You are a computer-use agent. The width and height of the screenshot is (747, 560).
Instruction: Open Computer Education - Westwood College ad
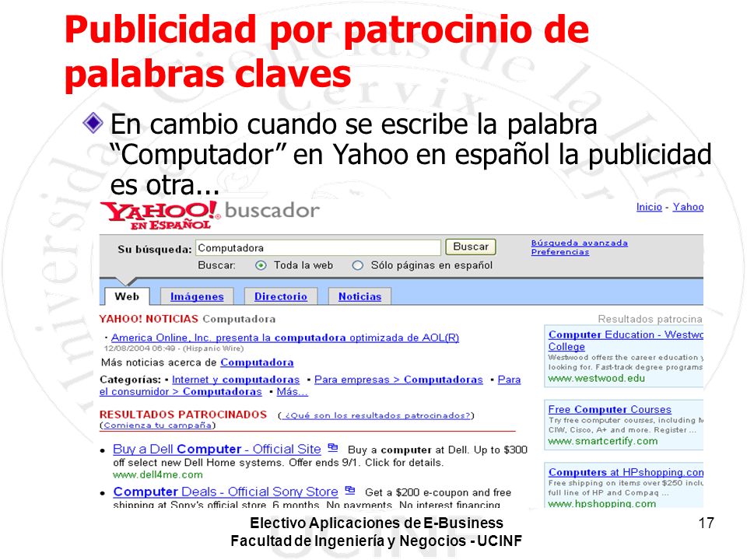pos(626,341)
